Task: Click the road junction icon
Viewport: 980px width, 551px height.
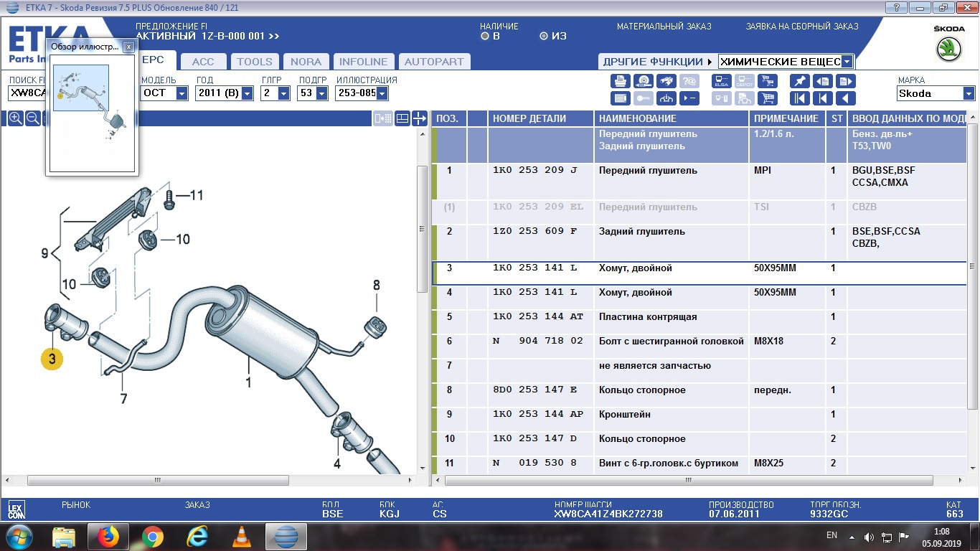Action: [x=666, y=98]
